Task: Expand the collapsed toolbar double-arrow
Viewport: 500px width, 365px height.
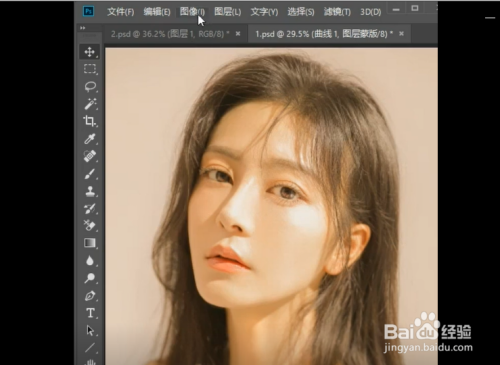Action: pos(82,28)
